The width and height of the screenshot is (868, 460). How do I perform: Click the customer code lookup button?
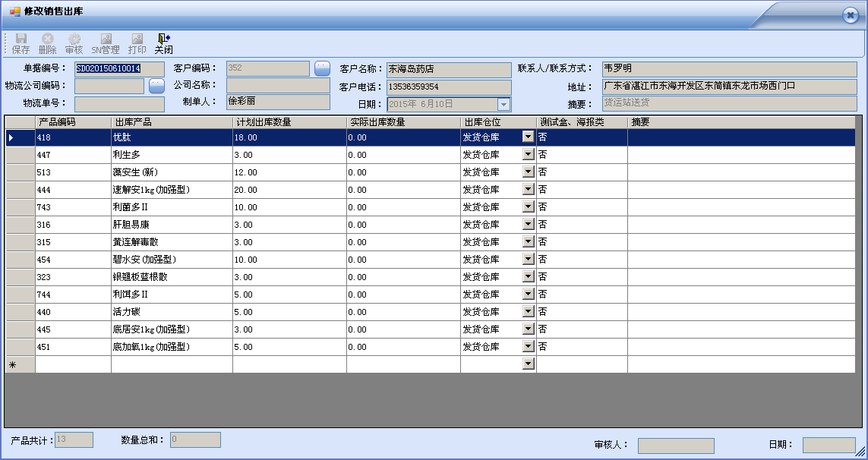[x=322, y=68]
